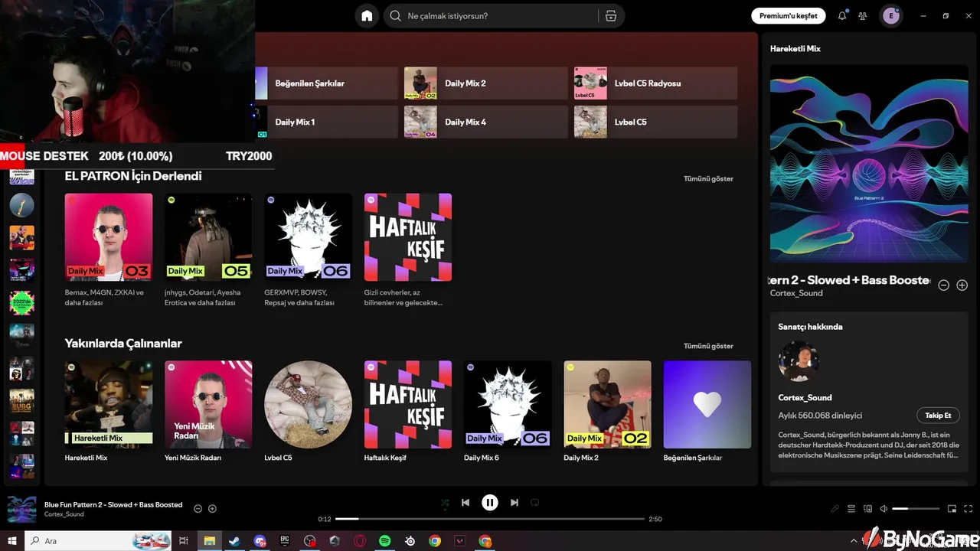Pause the current song
This screenshot has width=980, height=551.
(x=490, y=503)
